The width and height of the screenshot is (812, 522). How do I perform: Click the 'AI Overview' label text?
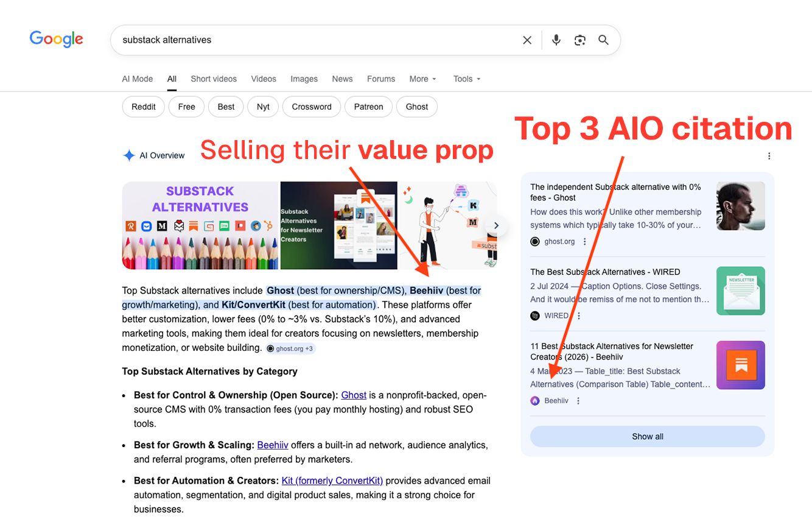(162, 155)
